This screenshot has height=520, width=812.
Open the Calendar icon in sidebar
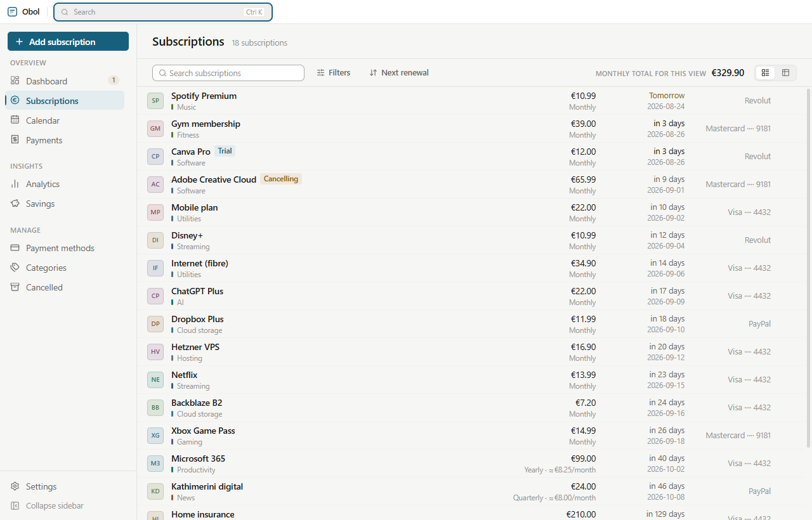15,120
